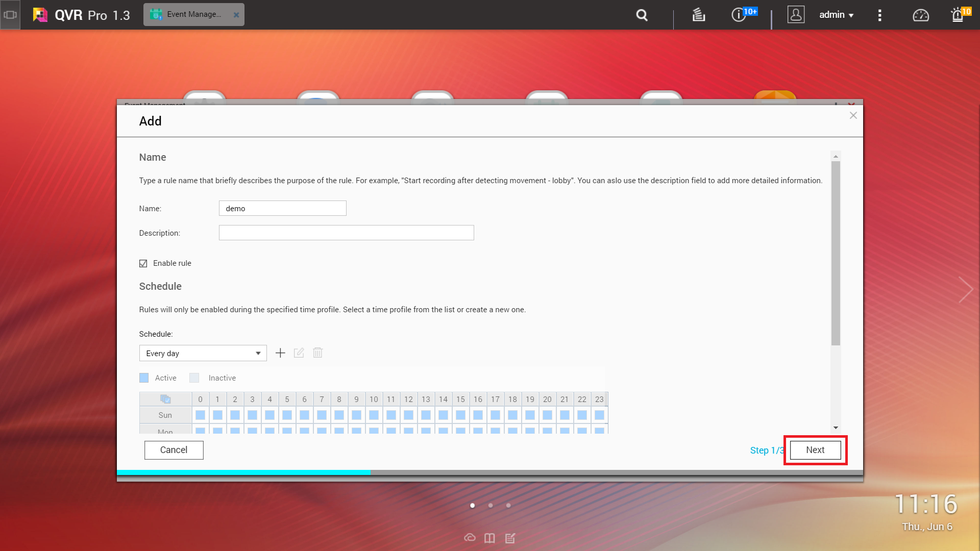Click the dialog vertical scrollbar thumb
Screen dimensions: 980x551
click(836, 254)
